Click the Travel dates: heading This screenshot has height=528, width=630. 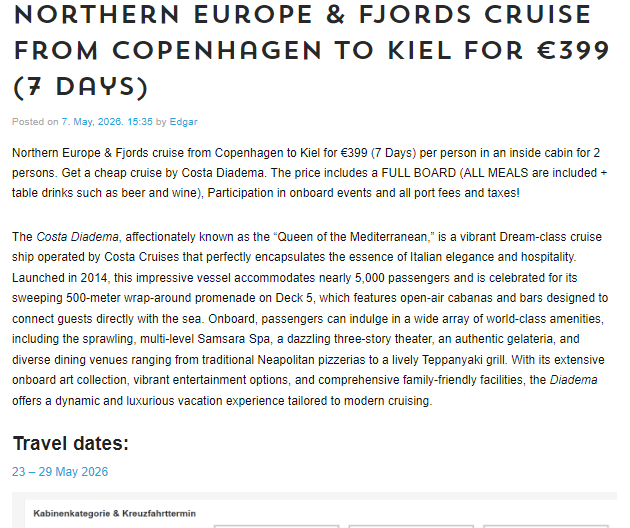(x=71, y=444)
